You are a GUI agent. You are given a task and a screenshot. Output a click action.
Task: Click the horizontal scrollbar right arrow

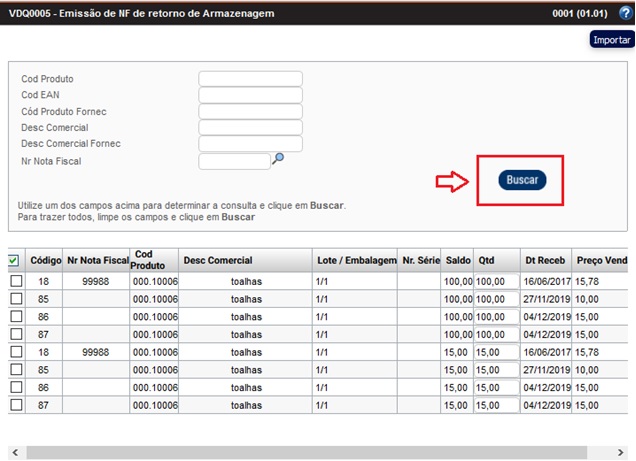coord(628,452)
